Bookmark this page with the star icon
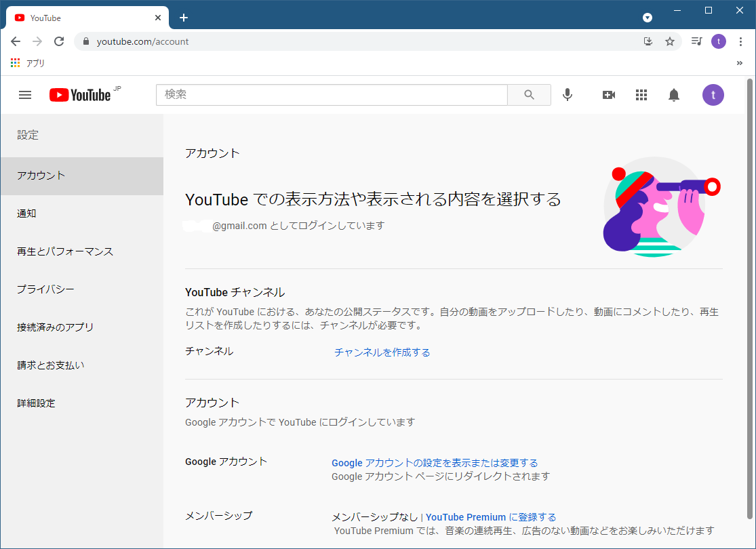Screen dimensions: 756x549 [670, 41]
